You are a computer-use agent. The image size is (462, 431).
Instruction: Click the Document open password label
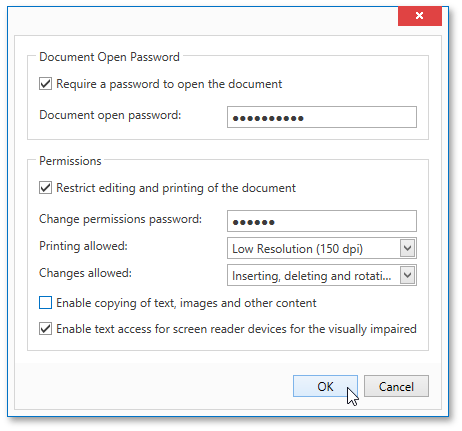point(110,115)
